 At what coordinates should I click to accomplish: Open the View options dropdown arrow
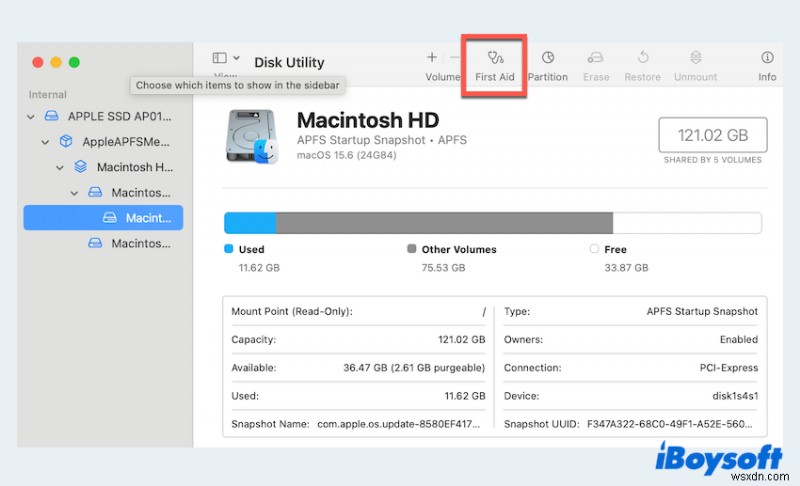pyautogui.click(x=236, y=58)
